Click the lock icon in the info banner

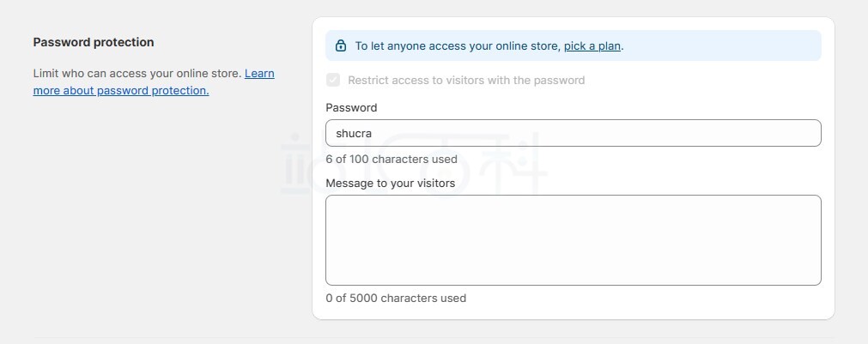coord(341,46)
